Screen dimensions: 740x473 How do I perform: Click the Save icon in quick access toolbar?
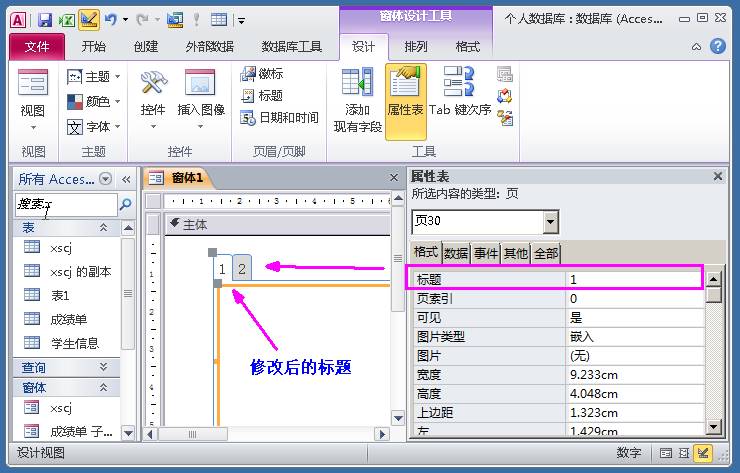point(45,20)
